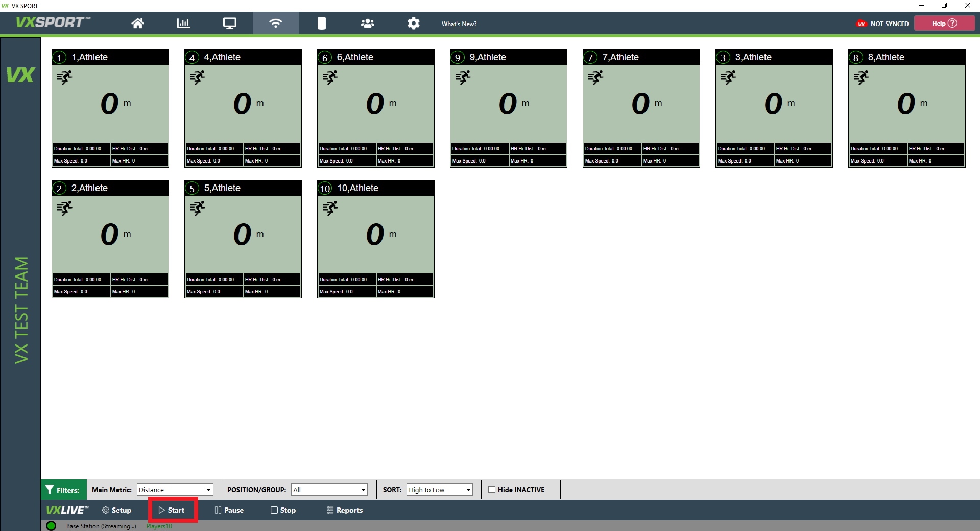Click Max Speed on 4,Athlete card

click(x=214, y=161)
